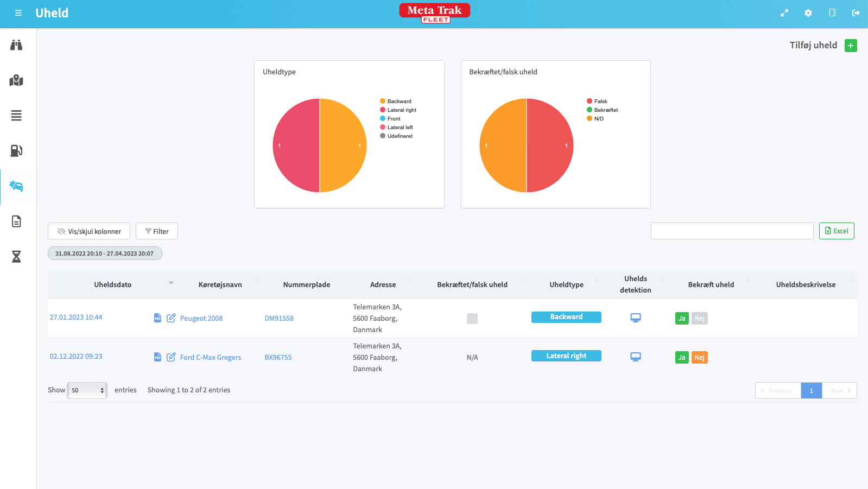Image resolution: width=868 pixels, height=489 pixels.
Task: Toggle fullscreen mode with arrows icon
Action: (x=784, y=13)
